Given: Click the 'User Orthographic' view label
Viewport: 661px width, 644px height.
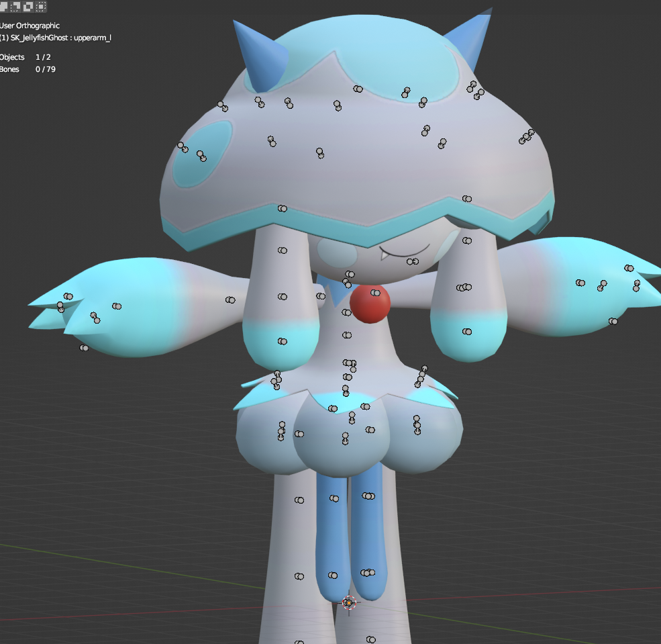Looking at the screenshot, I should point(30,26).
